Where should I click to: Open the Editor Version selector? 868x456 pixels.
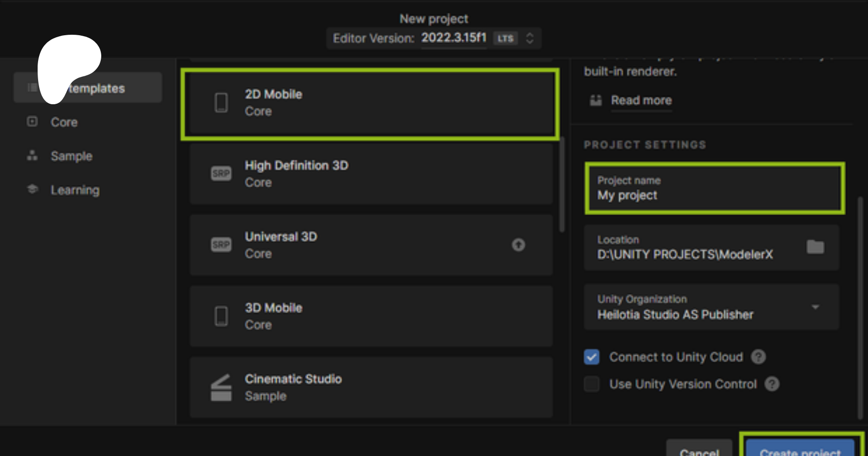pos(529,38)
